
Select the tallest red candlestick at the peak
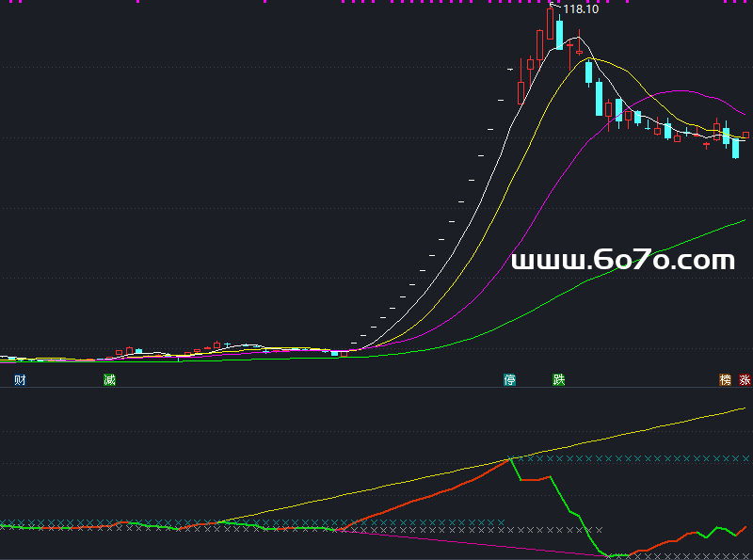point(551,24)
